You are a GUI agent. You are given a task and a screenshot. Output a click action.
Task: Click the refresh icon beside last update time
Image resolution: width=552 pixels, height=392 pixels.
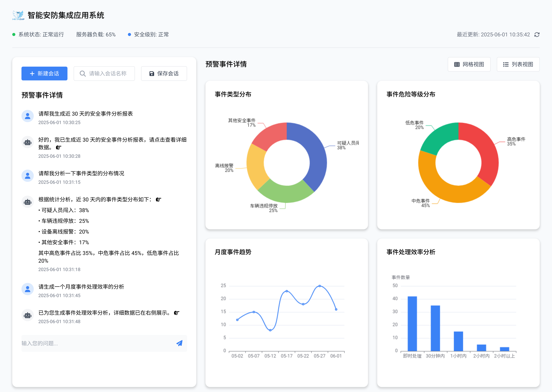(537, 35)
